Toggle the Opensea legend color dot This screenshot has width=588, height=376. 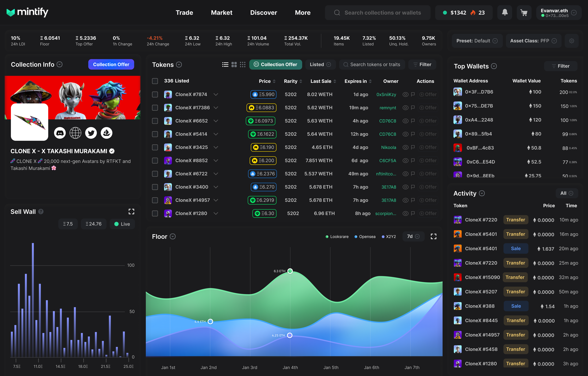[x=356, y=237]
